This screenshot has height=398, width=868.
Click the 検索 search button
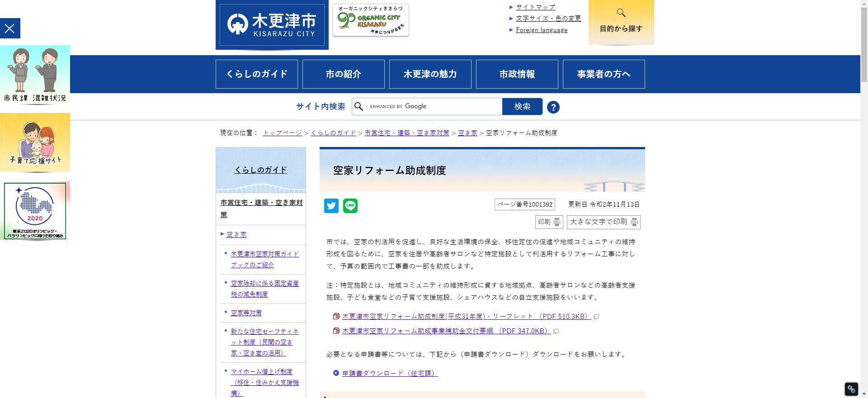[x=522, y=106]
